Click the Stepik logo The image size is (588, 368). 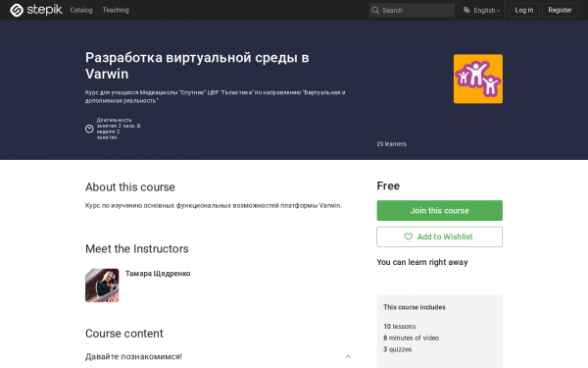(x=36, y=10)
